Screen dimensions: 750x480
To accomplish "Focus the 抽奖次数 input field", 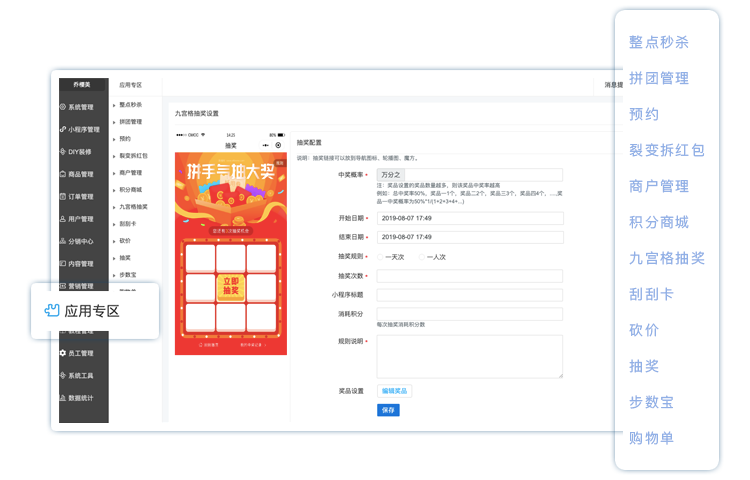I will tap(470, 276).
